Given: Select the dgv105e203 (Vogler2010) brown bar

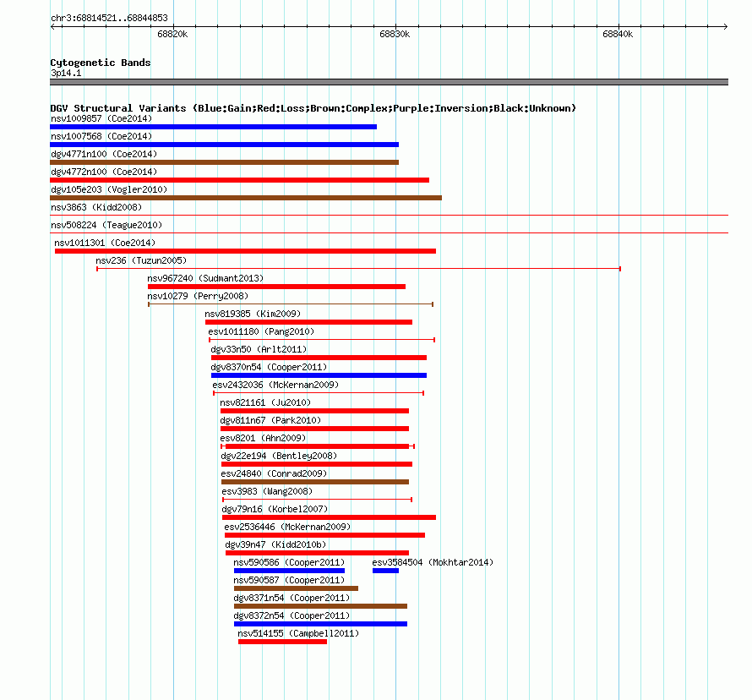Looking at the screenshot, I should [246, 198].
